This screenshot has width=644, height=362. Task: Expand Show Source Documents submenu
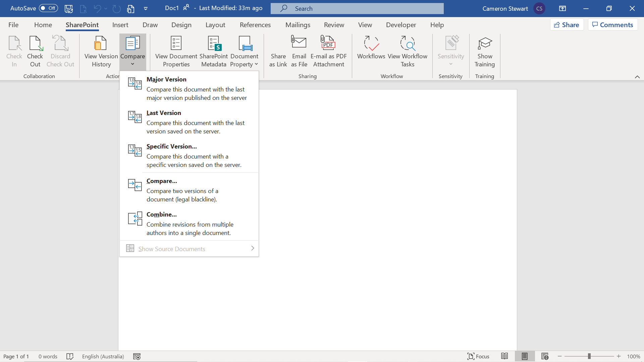pyautogui.click(x=253, y=248)
